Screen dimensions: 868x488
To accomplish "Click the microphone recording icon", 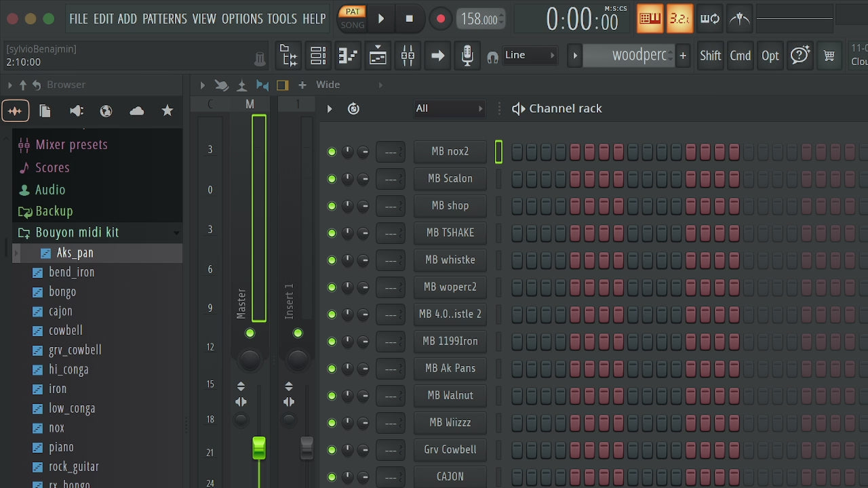I will (x=467, y=56).
